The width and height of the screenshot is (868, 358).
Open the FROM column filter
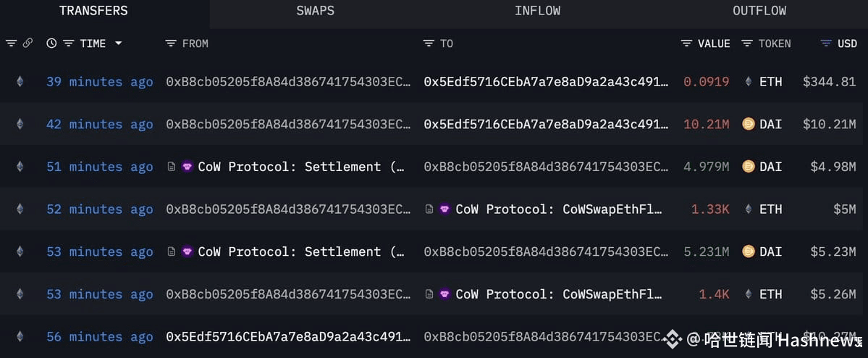(x=171, y=43)
